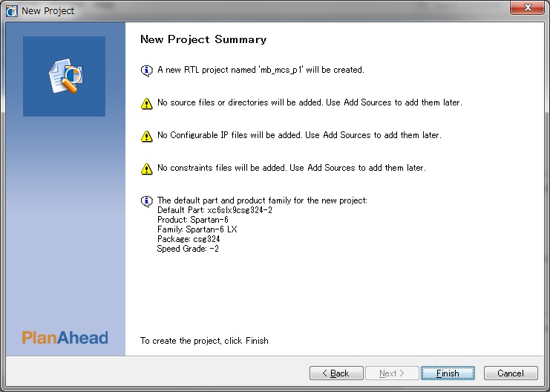The width and height of the screenshot is (550, 392).
Task: Click the PlanAhead title bar app icon
Action: (x=12, y=11)
